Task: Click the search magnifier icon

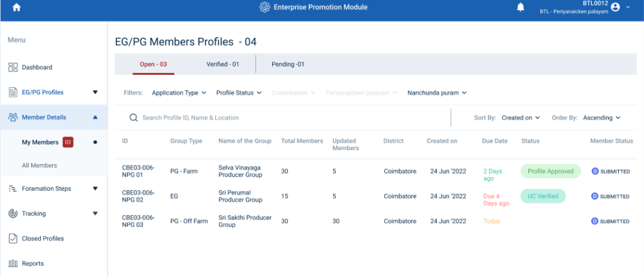Action: tap(133, 117)
